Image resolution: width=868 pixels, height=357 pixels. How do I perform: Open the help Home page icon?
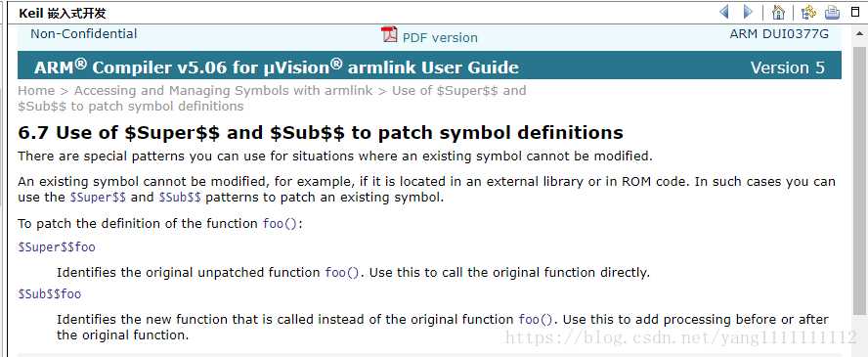click(778, 12)
